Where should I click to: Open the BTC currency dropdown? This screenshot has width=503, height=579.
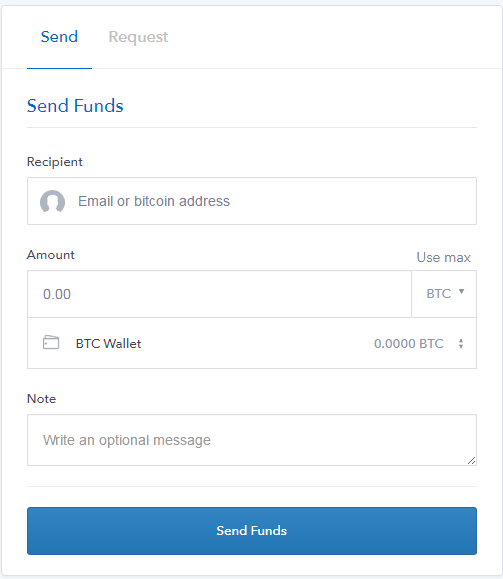click(444, 294)
